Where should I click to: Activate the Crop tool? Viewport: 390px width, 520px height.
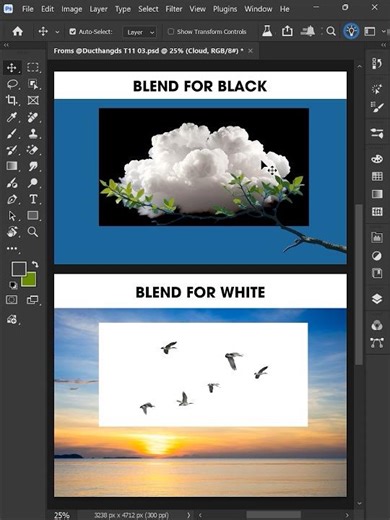pyautogui.click(x=12, y=100)
